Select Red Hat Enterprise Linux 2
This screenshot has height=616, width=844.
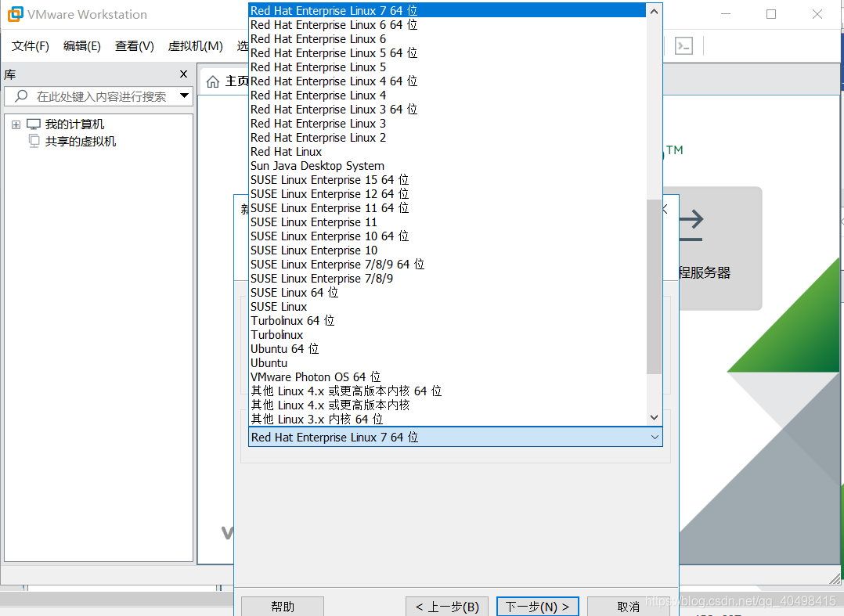pos(447,138)
